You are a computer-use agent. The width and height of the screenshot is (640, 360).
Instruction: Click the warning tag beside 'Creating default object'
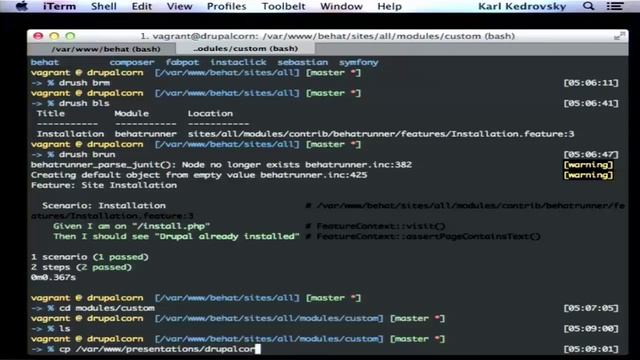[588, 175]
